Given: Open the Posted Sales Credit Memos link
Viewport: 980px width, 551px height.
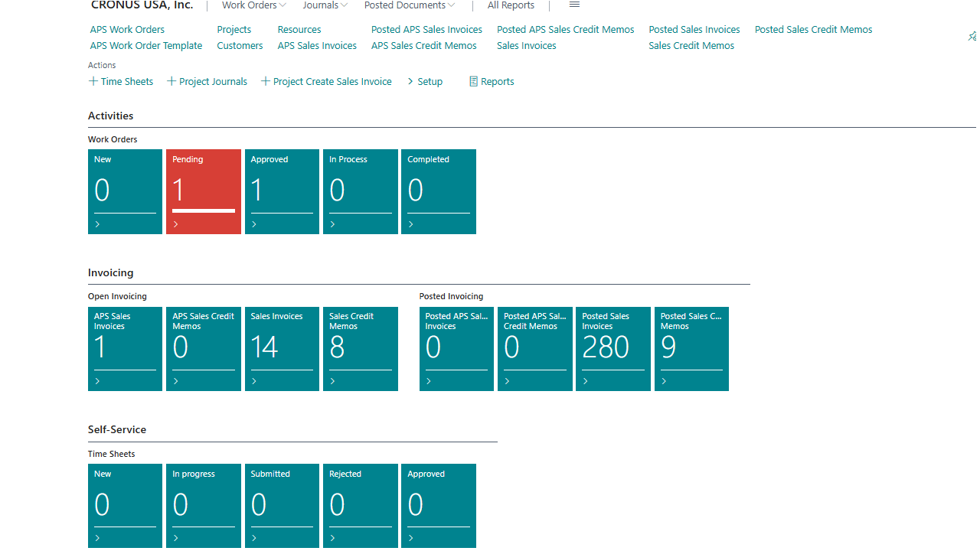Looking at the screenshot, I should (813, 29).
